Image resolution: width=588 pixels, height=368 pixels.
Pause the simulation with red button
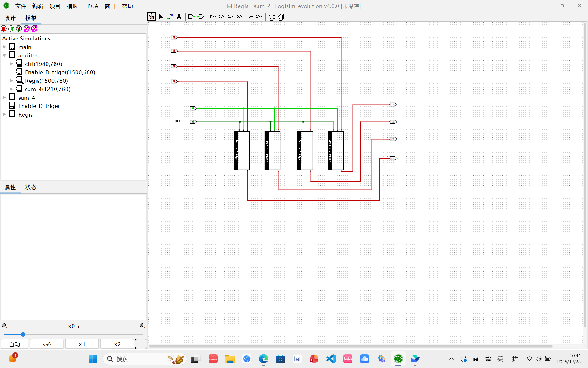pyautogui.click(x=4, y=29)
